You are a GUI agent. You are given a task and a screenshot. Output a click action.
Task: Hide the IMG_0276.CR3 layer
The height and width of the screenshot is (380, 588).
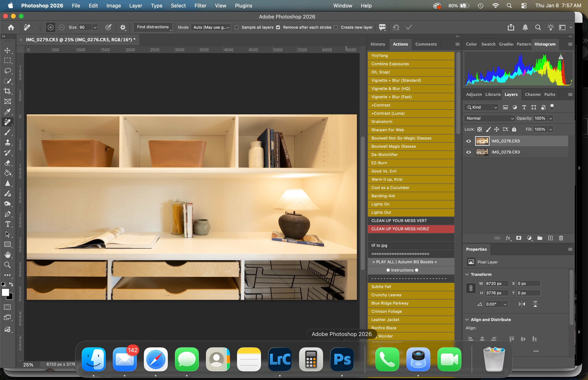click(x=468, y=141)
